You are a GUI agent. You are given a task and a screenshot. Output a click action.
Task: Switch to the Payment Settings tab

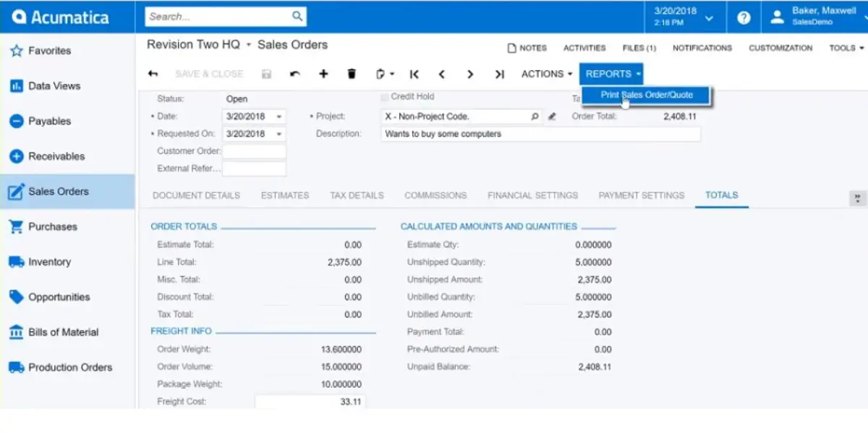coord(641,195)
